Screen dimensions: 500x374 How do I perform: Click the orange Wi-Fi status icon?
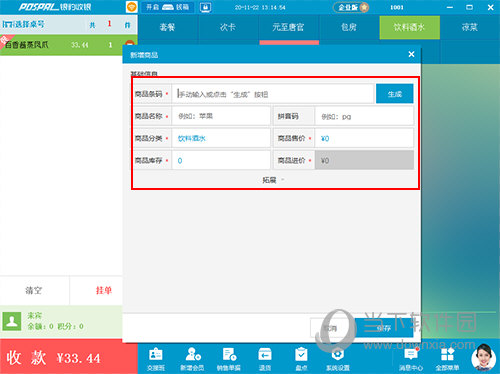(x=131, y=7)
